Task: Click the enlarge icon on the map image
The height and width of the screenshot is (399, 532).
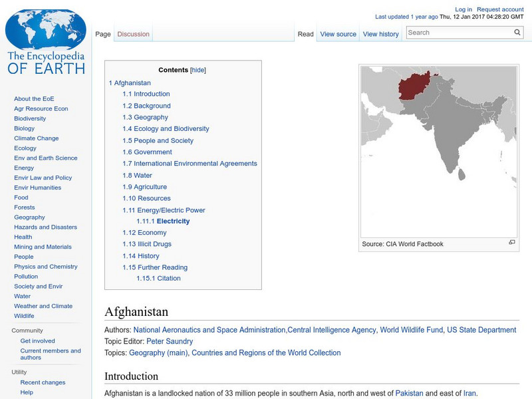Action: 511,243
